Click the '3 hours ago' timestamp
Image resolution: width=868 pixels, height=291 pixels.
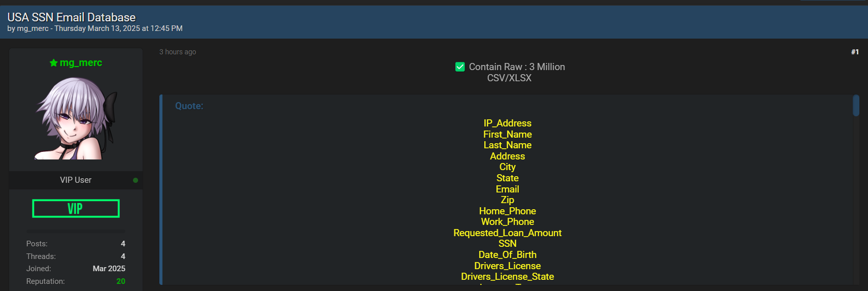click(178, 52)
